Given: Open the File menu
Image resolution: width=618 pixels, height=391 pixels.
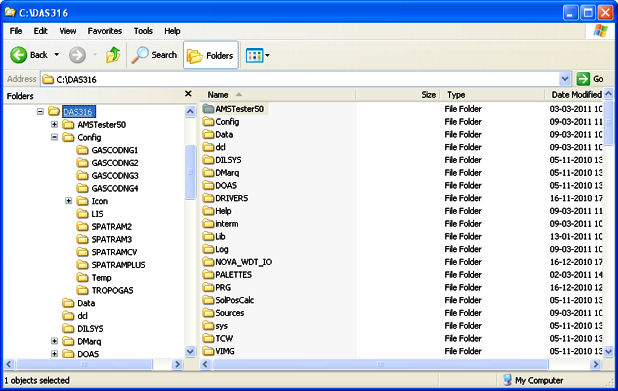Looking at the screenshot, I should click(x=16, y=31).
